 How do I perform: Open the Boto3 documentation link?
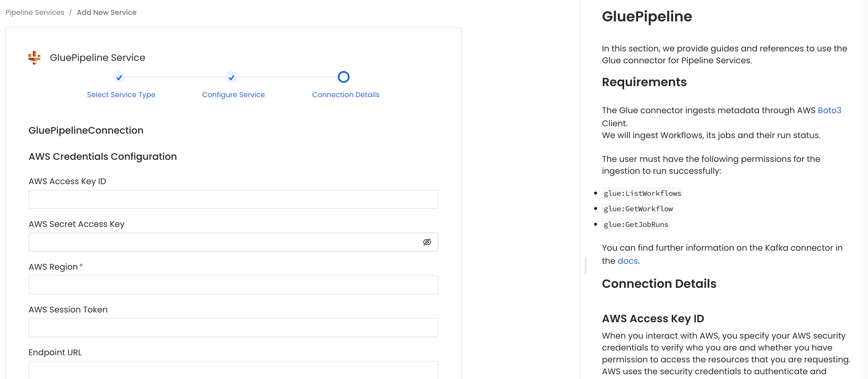829,110
